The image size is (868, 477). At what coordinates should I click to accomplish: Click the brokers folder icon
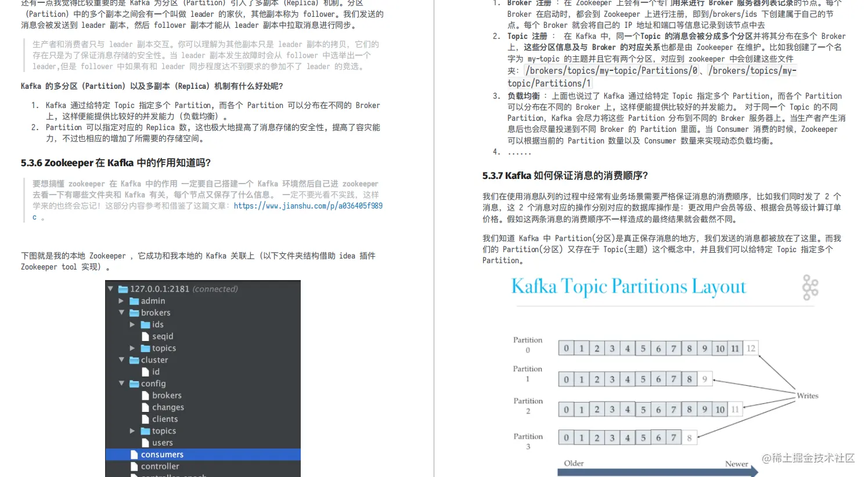[x=134, y=313]
